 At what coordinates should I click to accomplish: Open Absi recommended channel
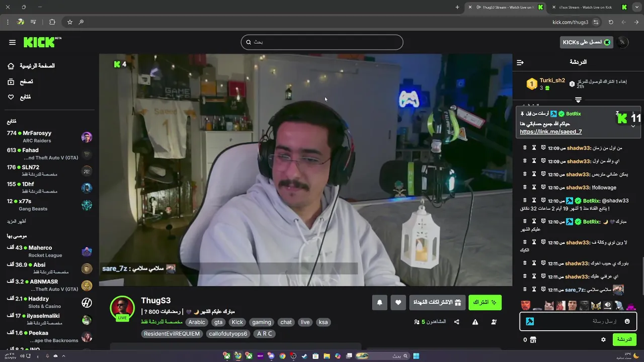coord(49,268)
